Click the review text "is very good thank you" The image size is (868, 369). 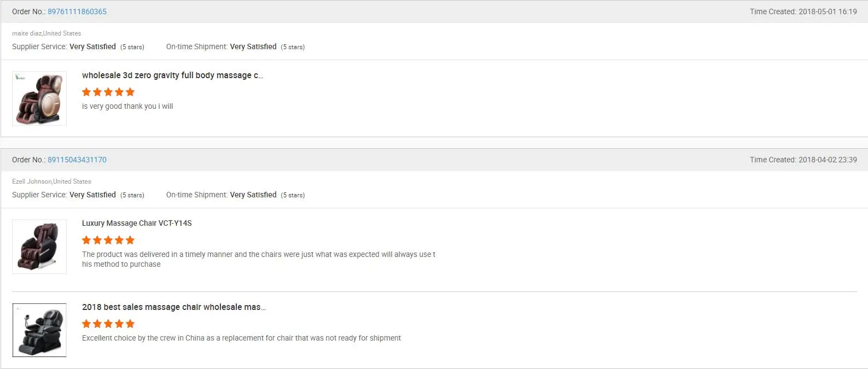[127, 107]
